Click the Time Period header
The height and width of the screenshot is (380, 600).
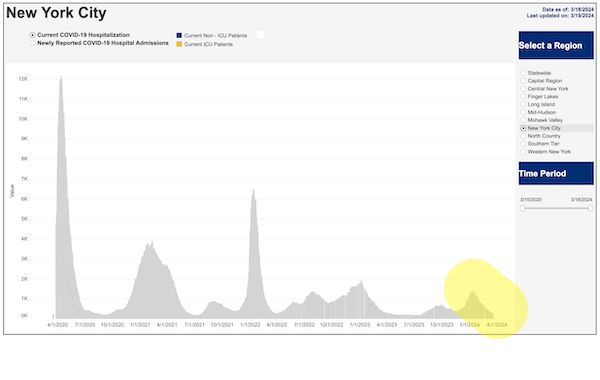coord(556,173)
